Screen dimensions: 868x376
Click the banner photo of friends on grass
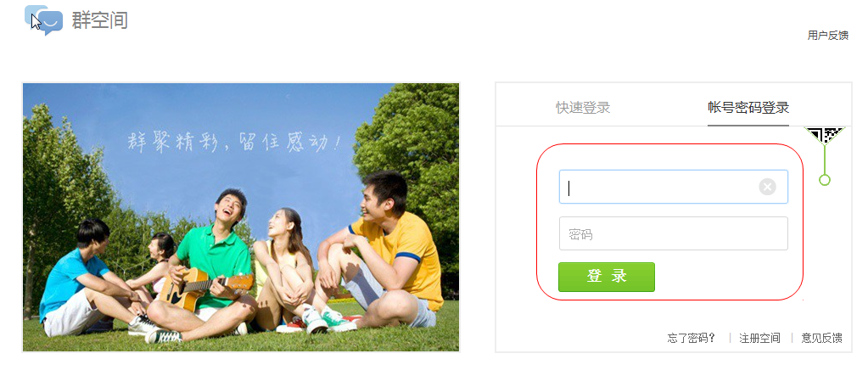241,217
